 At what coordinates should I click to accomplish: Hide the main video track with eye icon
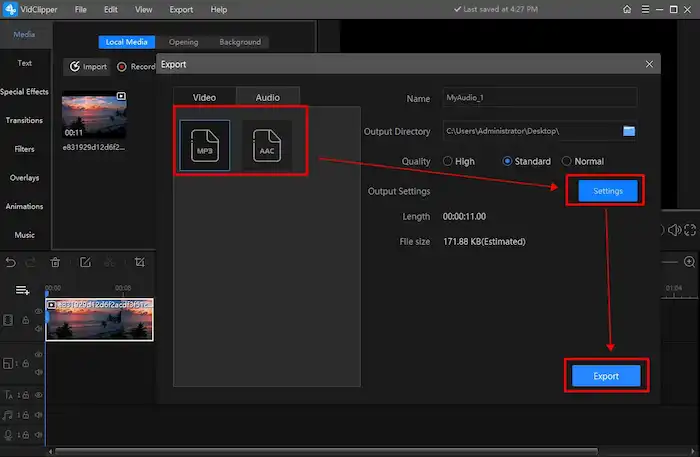[39, 312]
